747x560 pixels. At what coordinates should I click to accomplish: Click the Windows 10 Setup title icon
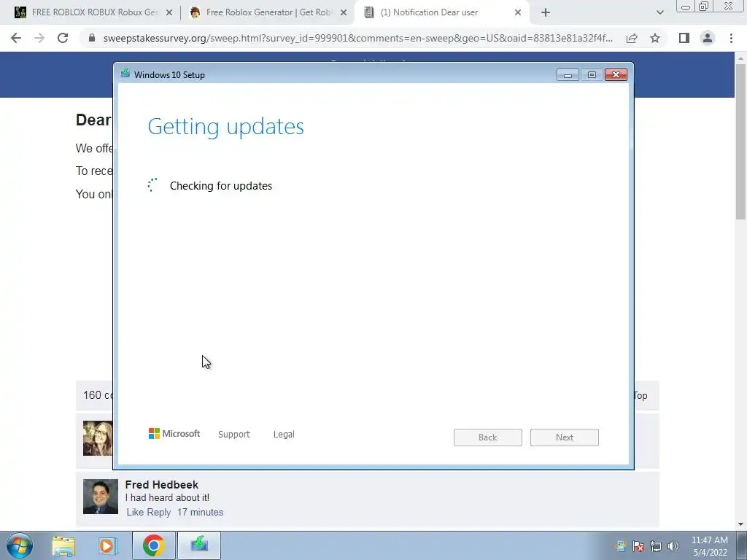point(125,74)
